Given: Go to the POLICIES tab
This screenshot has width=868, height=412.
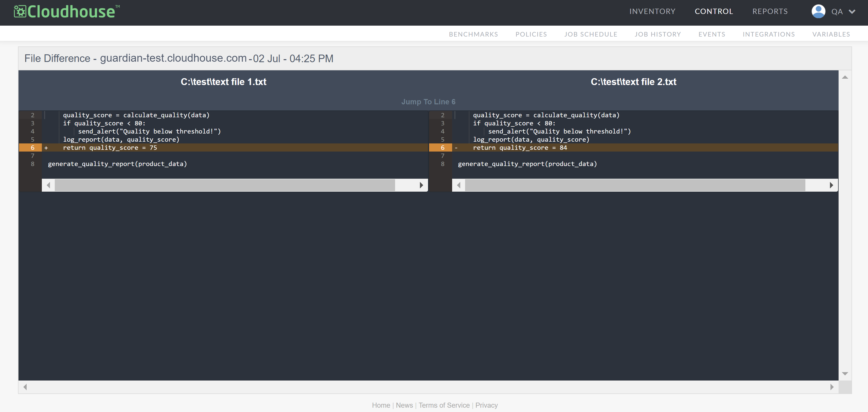Looking at the screenshot, I should [x=531, y=34].
